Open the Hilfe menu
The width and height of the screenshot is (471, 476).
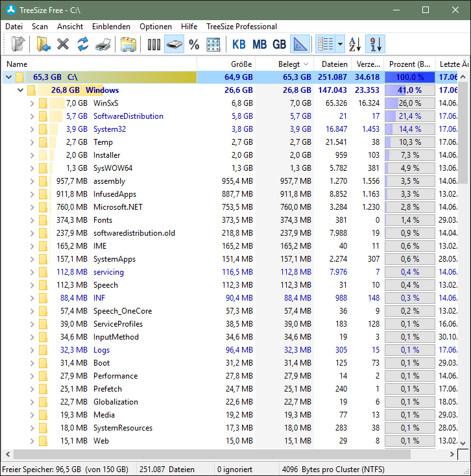[189, 27]
